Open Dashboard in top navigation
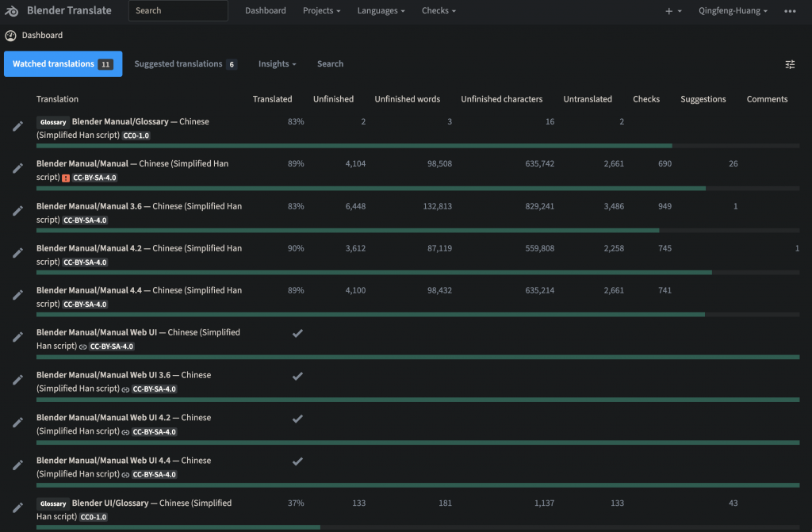The width and height of the screenshot is (812, 532). (265, 11)
